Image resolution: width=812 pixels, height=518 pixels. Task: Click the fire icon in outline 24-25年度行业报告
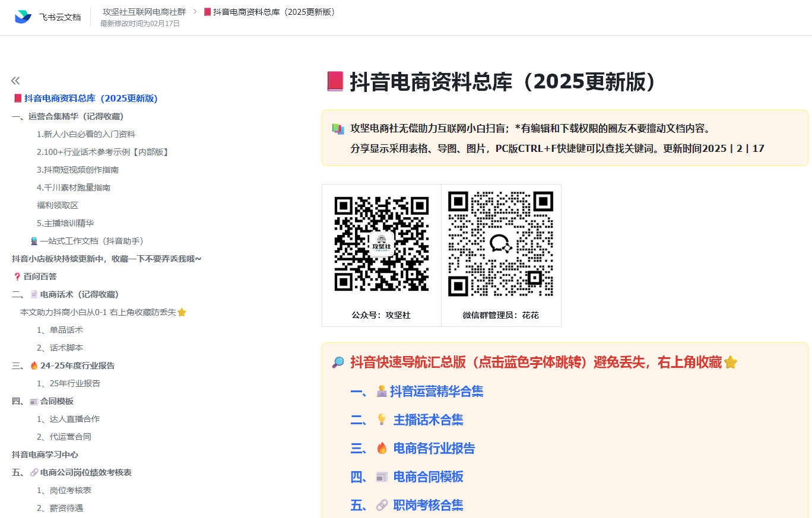(34, 366)
